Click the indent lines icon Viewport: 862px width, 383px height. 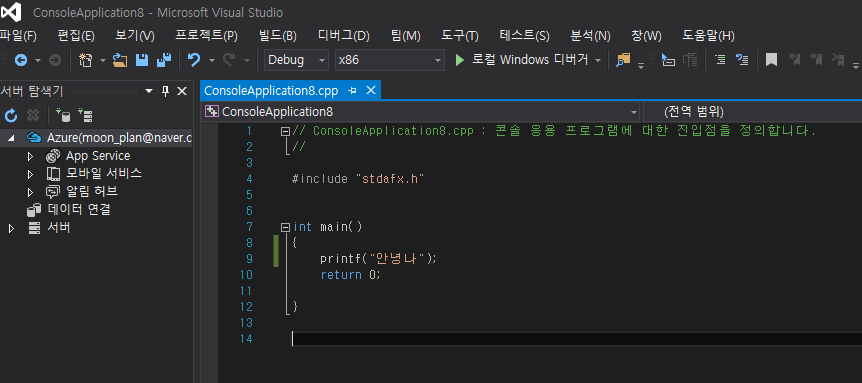(x=720, y=60)
